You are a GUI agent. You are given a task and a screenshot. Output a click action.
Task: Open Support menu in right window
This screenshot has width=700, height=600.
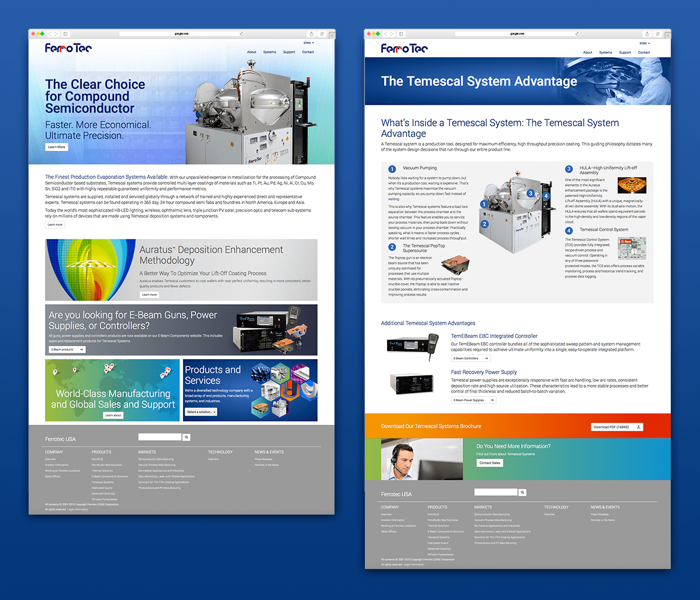coord(625,52)
